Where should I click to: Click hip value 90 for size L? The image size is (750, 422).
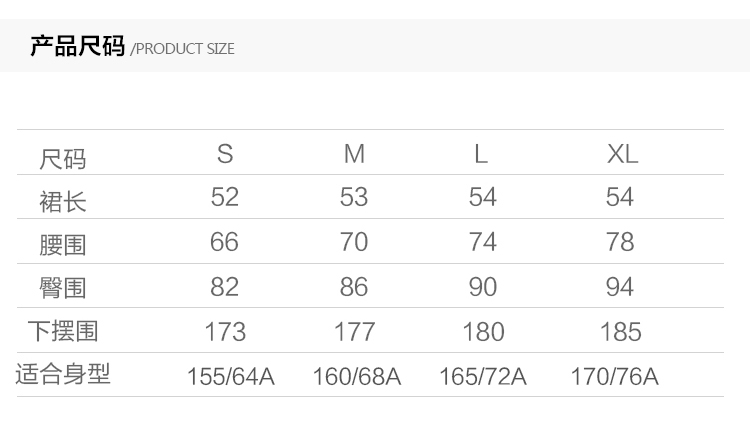coord(483,287)
